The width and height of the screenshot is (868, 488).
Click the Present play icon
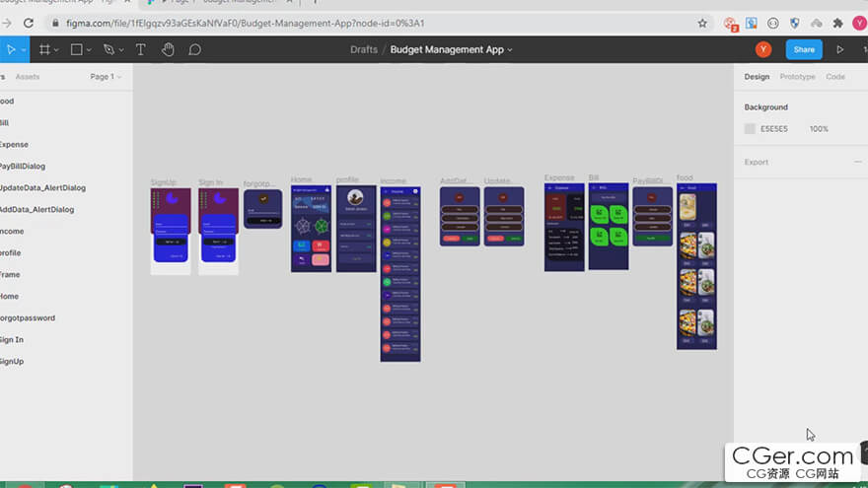pyautogui.click(x=840, y=49)
